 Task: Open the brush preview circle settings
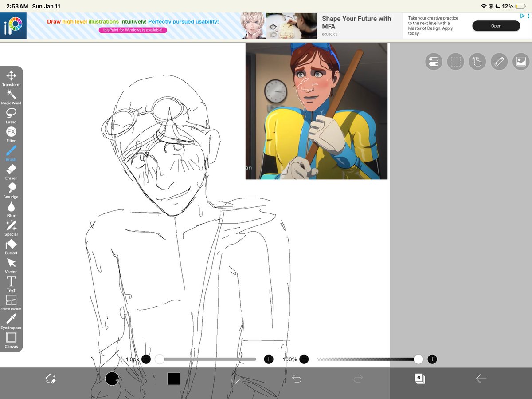click(x=112, y=379)
